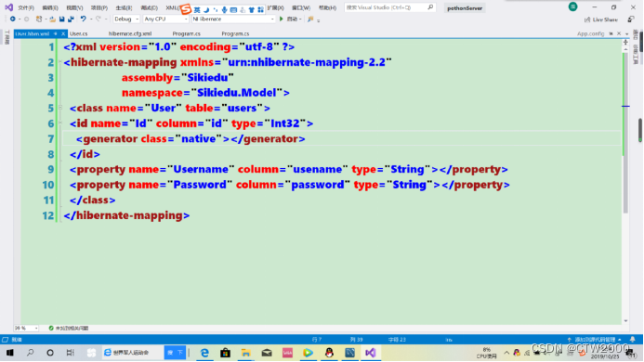Open the Sogou toolbox grid icon
This screenshot has width=644, height=362.
[260, 9]
